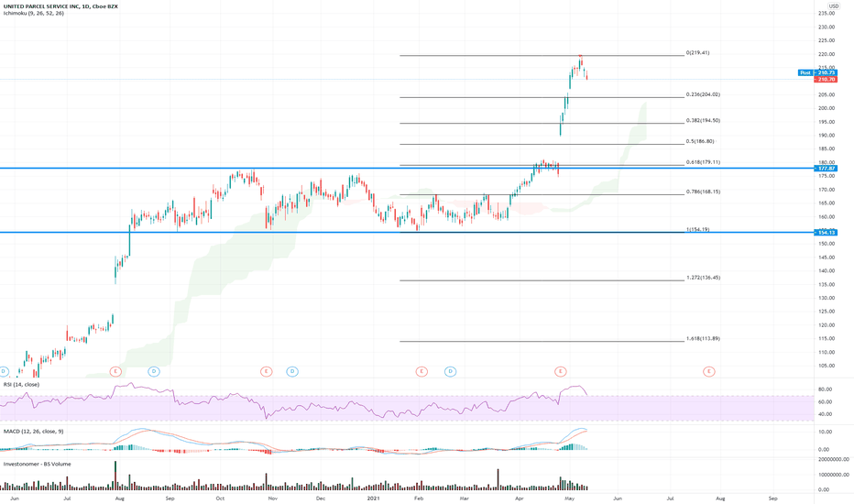Click the 105.00 price axis value
The width and height of the screenshot is (854, 504).
click(826, 366)
